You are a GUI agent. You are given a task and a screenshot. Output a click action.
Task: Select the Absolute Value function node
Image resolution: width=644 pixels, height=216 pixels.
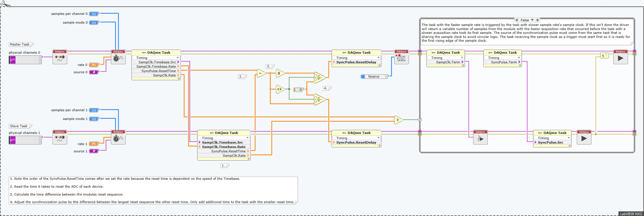[280, 73]
